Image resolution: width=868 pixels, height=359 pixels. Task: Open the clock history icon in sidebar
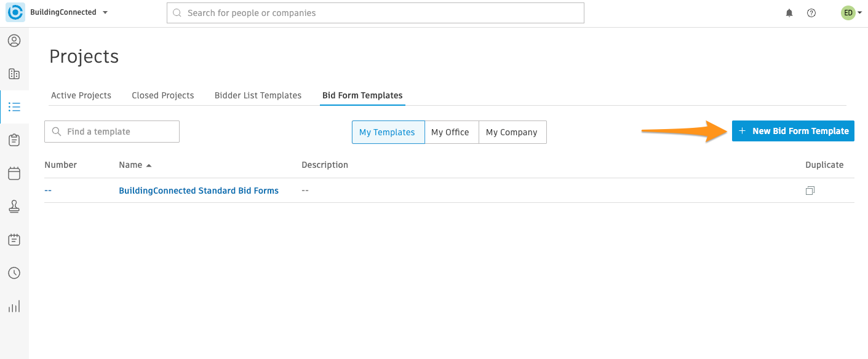[x=14, y=273]
